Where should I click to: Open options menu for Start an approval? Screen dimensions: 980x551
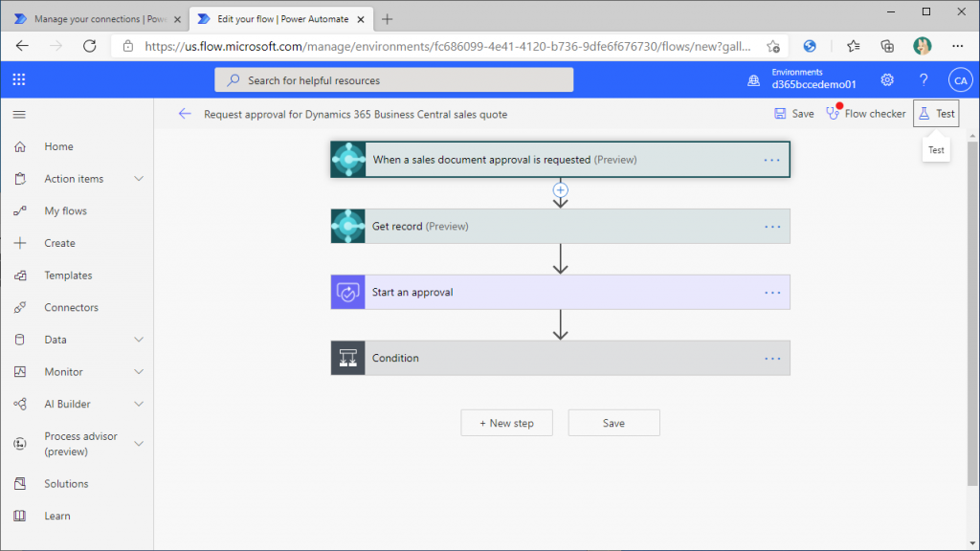[772, 293]
